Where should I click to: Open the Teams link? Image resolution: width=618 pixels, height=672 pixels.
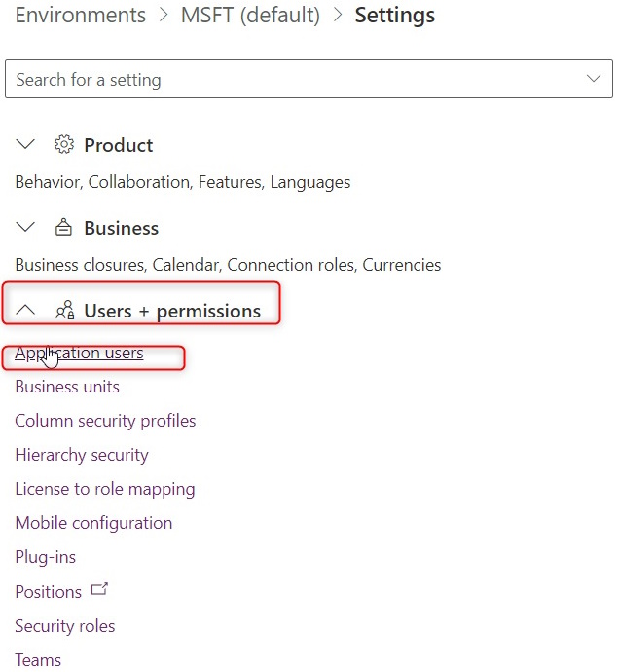tap(38, 660)
